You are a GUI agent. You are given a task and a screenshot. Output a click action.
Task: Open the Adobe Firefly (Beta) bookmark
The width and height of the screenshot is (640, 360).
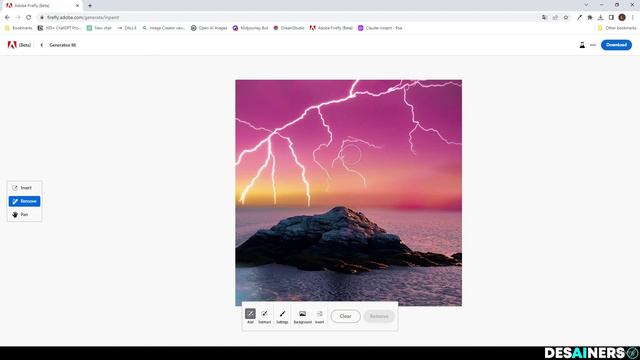coord(331,28)
